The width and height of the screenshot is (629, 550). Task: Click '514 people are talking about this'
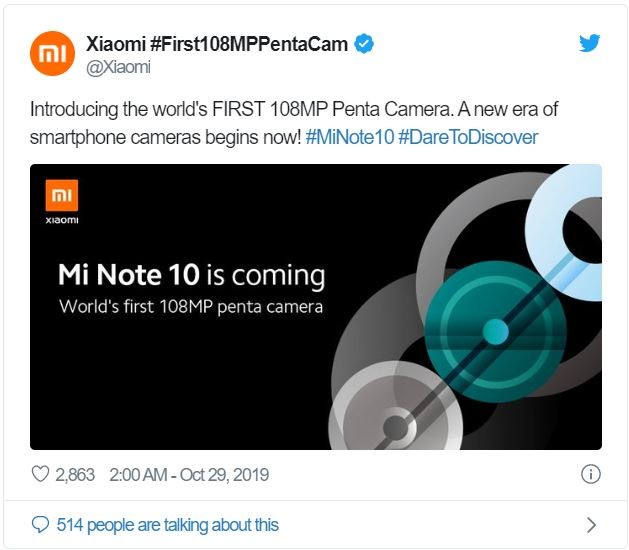[x=168, y=525]
